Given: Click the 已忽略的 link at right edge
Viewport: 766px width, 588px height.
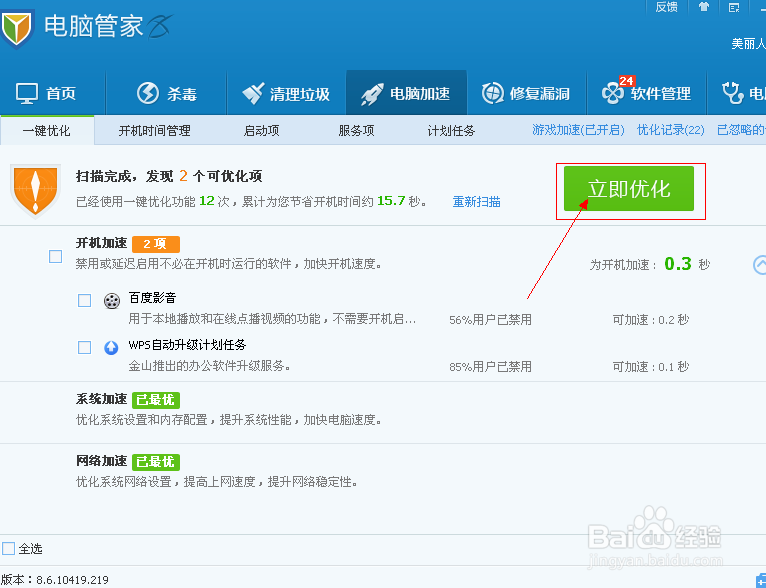Looking at the screenshot, I should click(x=741, y=130).
